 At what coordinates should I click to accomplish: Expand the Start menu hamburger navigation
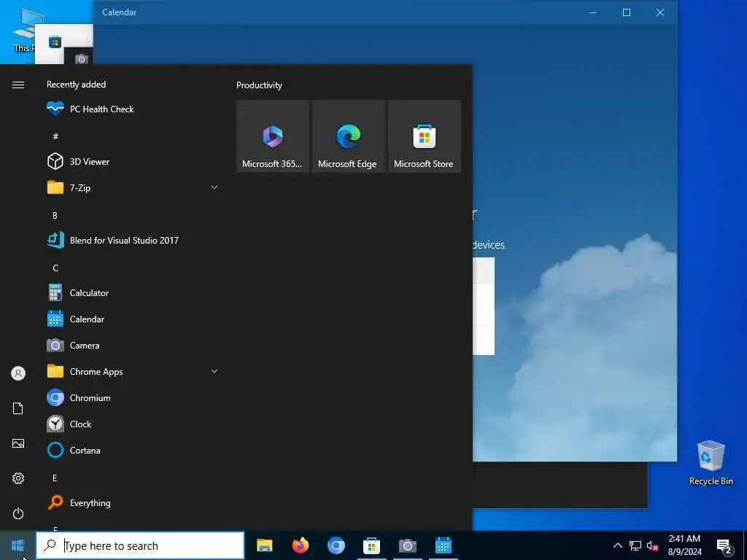(18, 85)
